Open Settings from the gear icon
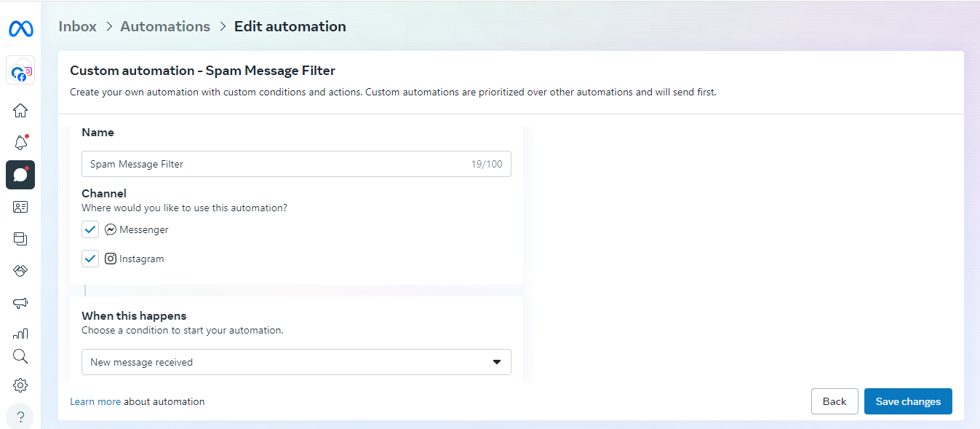 click(20, 385)
